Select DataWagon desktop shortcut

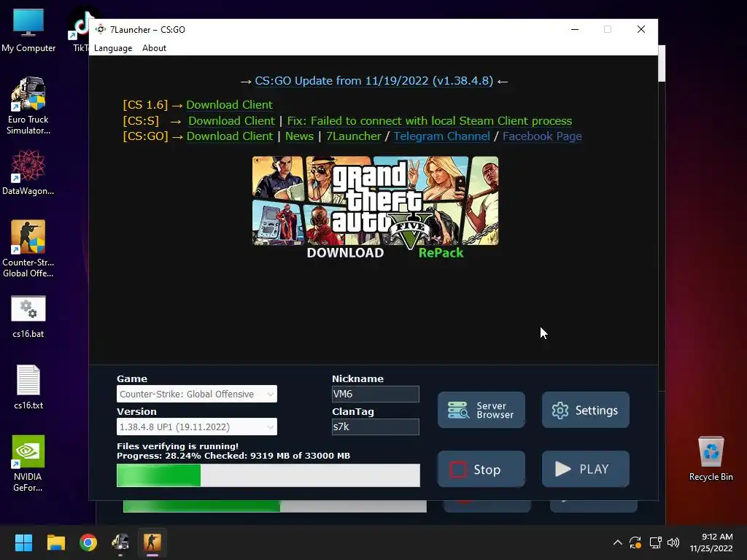(x=28, y=172)
